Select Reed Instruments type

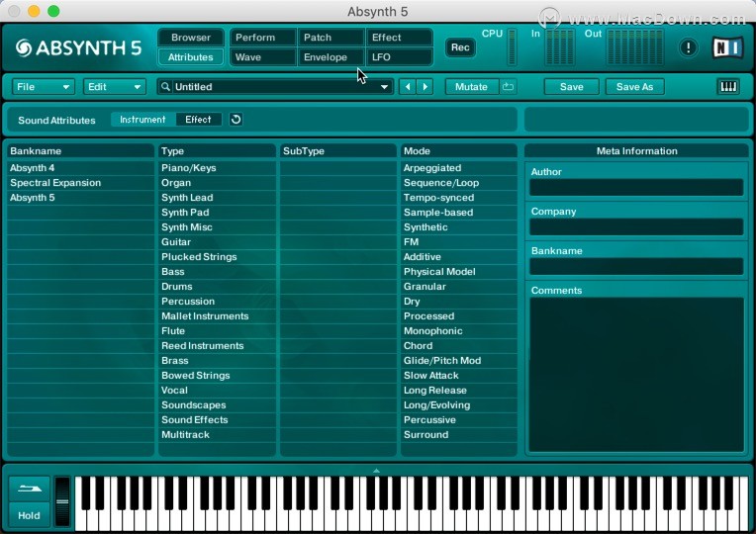point(217,345)
